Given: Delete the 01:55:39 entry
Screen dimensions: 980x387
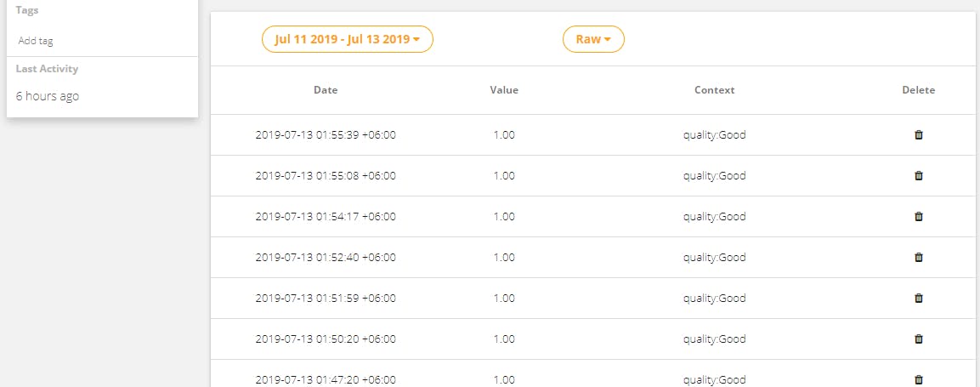Looking at the screenshot, I should click(x=918, y=134).
